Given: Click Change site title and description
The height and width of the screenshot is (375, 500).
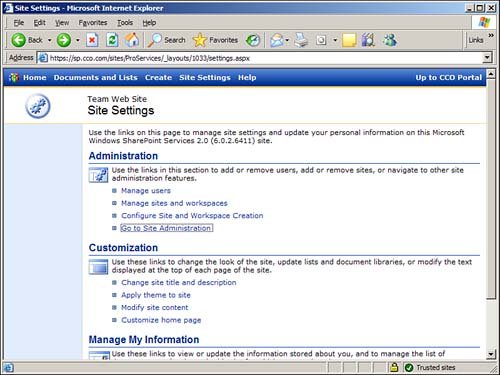Looking at the screenshot, I should click(179, 282).
